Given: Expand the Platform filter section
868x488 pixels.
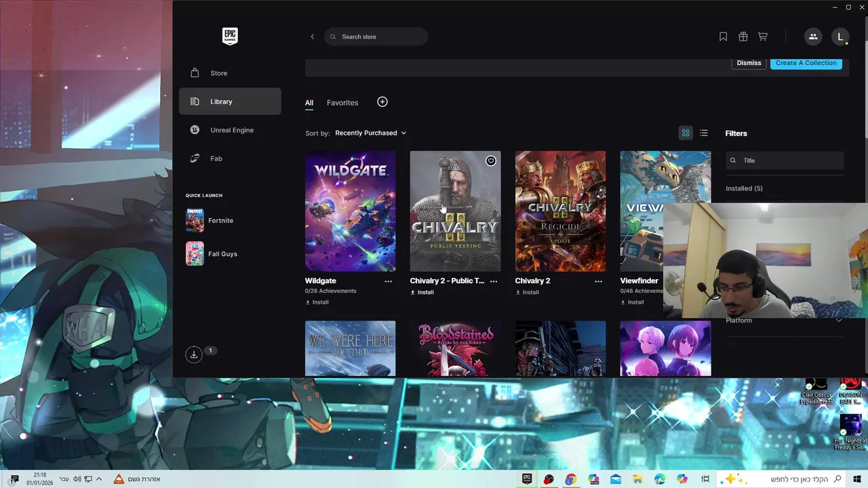Looking at the screenshot, I should click(x=784, y=321).
